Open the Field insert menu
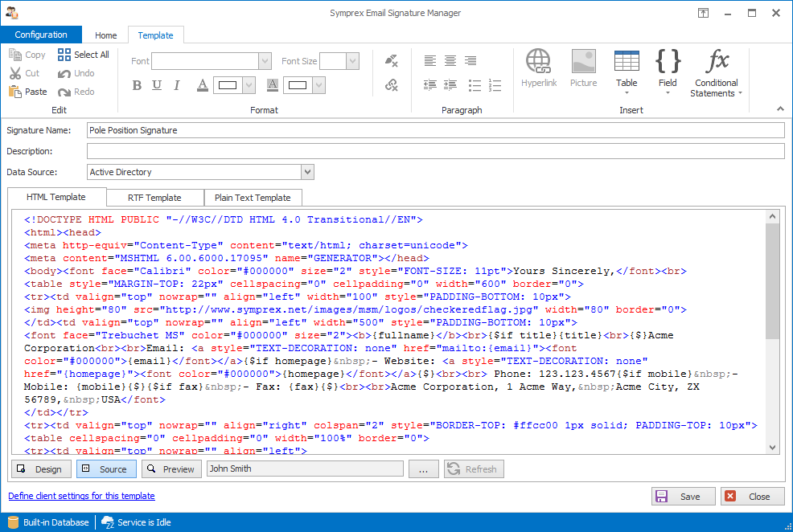 pyautogui.click(x=668, y=72)
